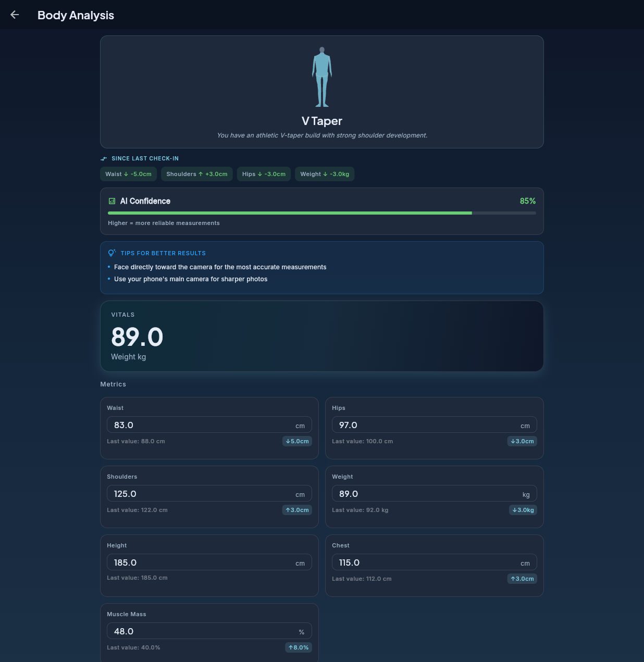Screen dimensions: 644x662
Task: Click the Body Analysis title
Action: point(75,15)
